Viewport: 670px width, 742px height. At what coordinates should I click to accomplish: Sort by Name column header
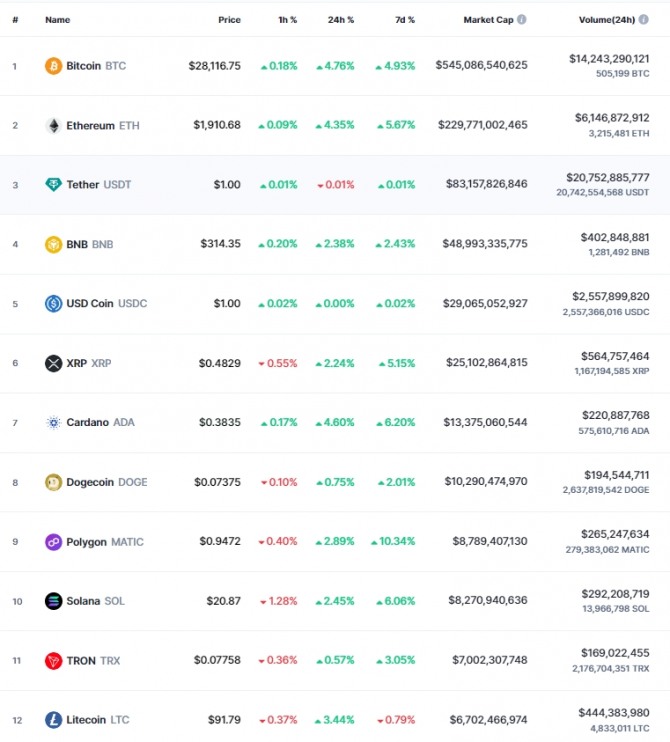[58, 20]
